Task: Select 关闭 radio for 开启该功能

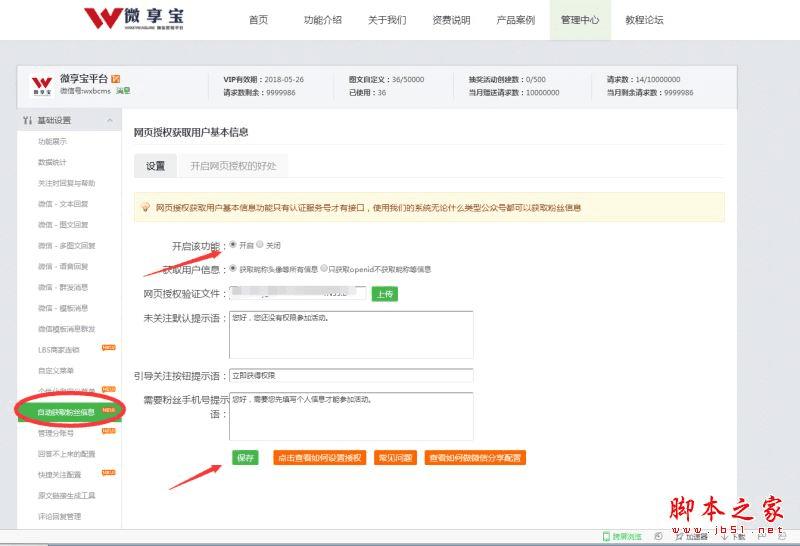Action: [x=260, y=244]
